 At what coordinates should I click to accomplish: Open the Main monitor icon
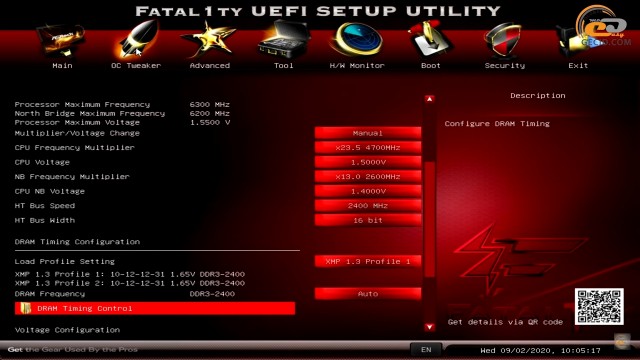pos(61,40)
